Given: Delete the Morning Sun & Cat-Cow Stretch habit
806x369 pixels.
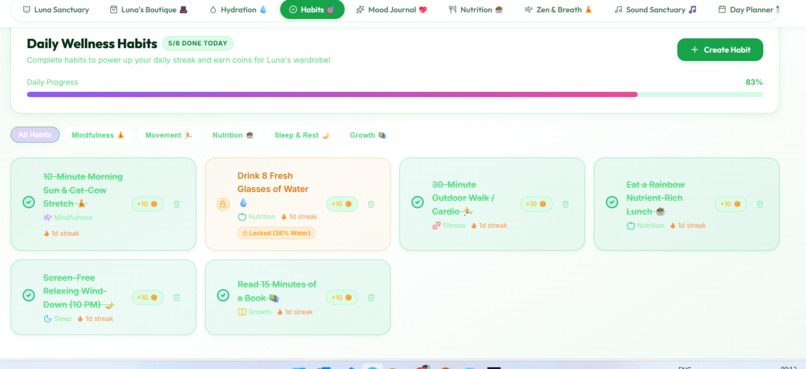Looking at the screenshot, I should point(177,204).
